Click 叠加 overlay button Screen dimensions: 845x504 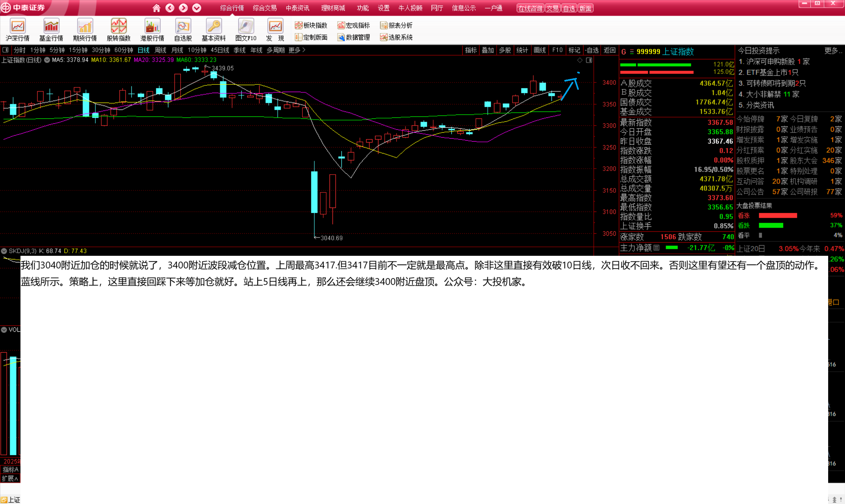[488, 50]
